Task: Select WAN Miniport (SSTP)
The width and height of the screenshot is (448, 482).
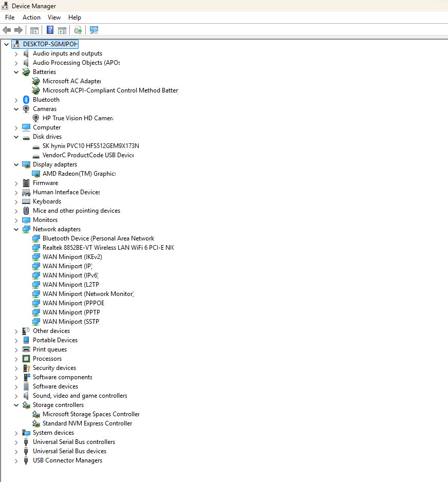Action: tap(71, 321)
